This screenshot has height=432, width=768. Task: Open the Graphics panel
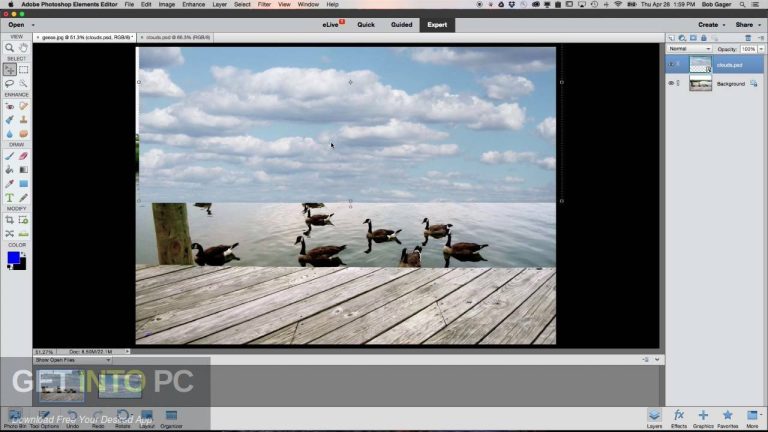pyautogui.click(x=703, y=419)
